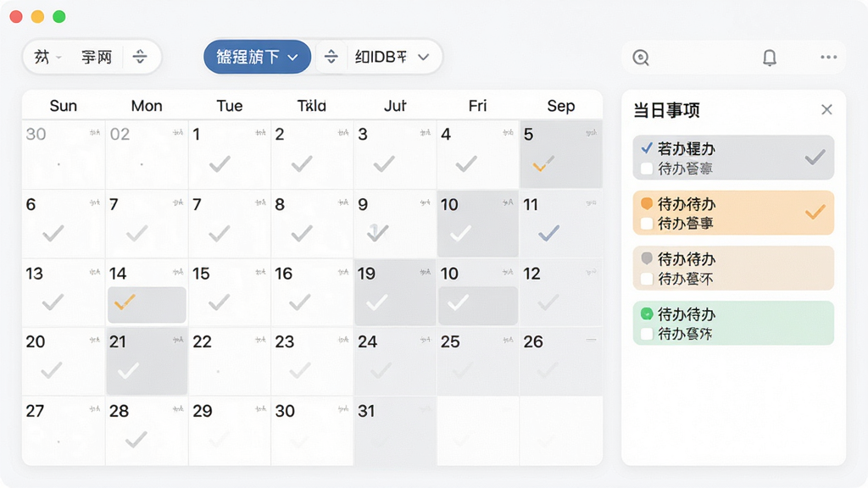Viewport: 868px width, 488px height.
Task: Tick the checkbox in the orange task card
Action: [646, 224]
